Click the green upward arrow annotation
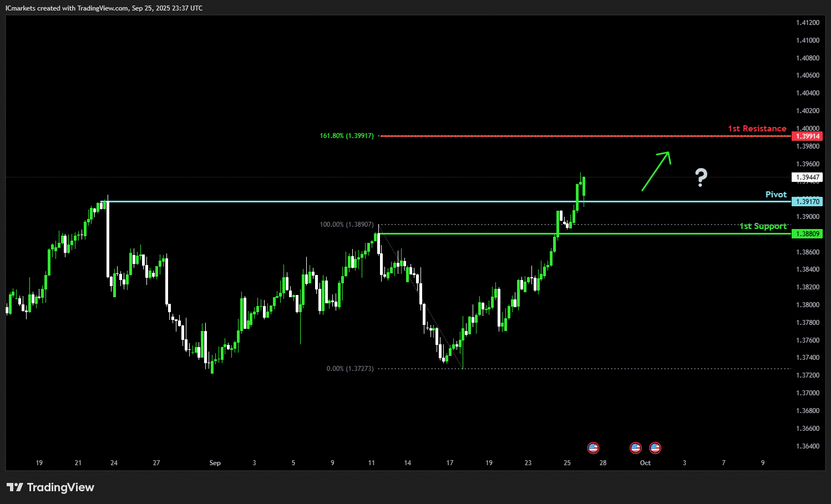831x504 pixels. click(x=656, y=171)
